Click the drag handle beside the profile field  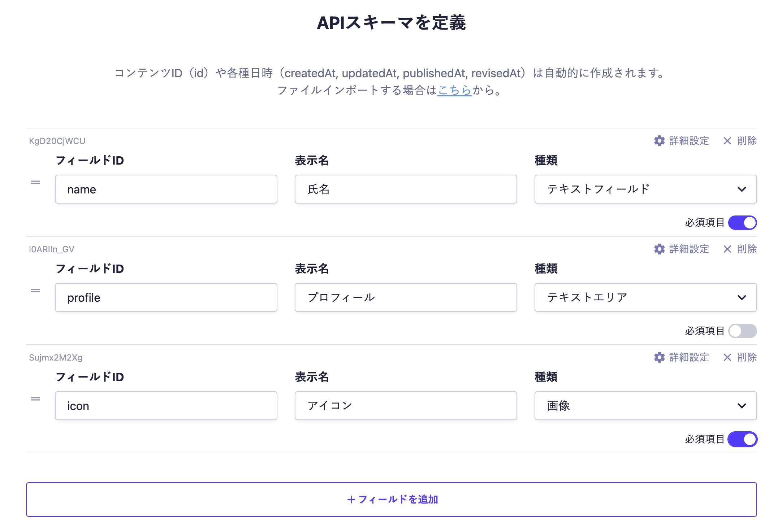35,291
